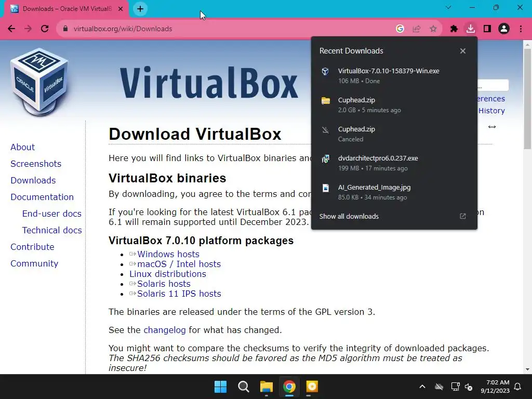Screen dimensions: 532x399
Task: Open the Contribute sidebar link
Action: (32, 247)
